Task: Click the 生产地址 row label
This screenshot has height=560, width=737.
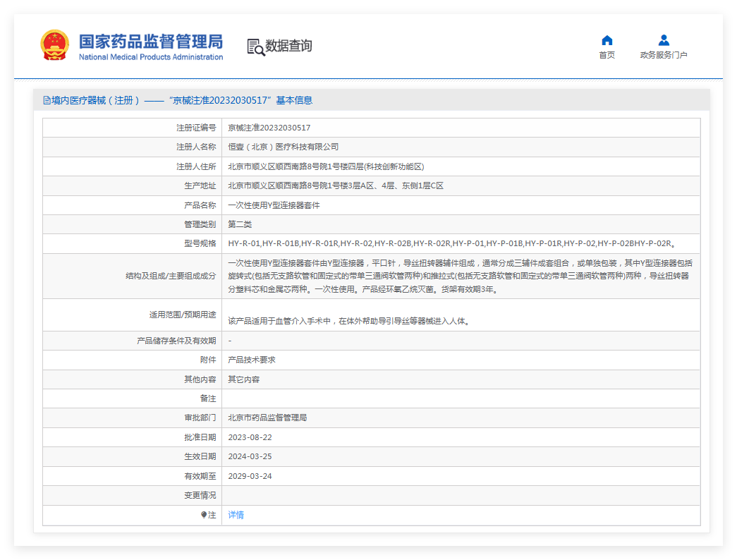Action: pyautogui.click(x=200, y=185)
